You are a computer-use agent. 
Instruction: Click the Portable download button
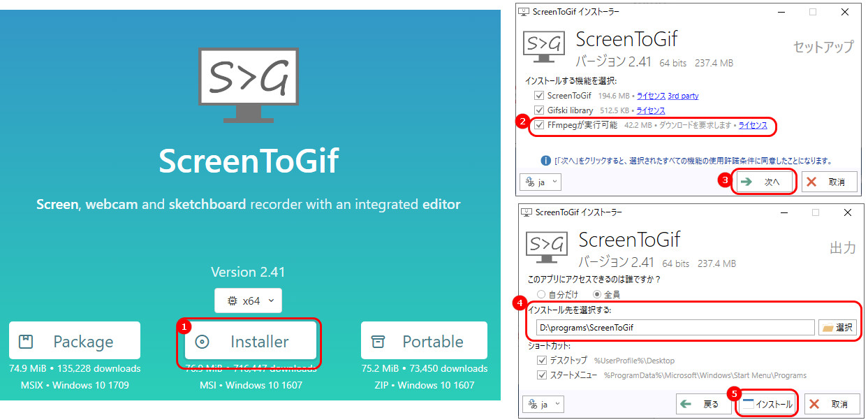point(424,341)
